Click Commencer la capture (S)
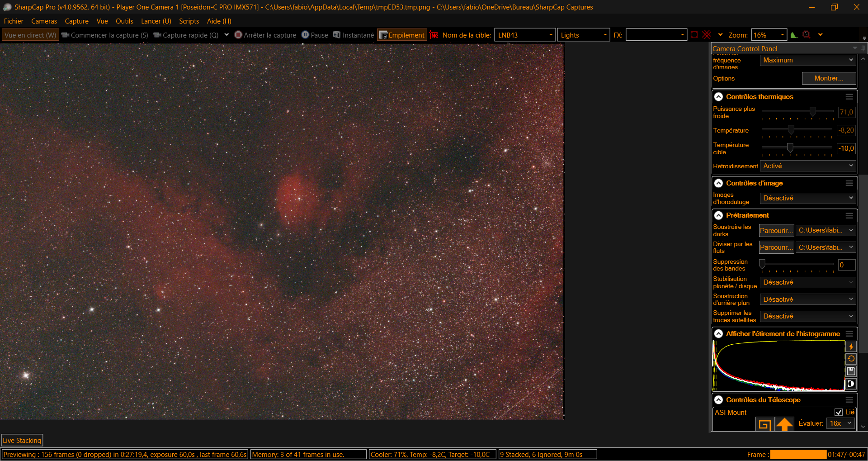Image resolution: width=868 pixels, height=461 pixels. (105, 35)
